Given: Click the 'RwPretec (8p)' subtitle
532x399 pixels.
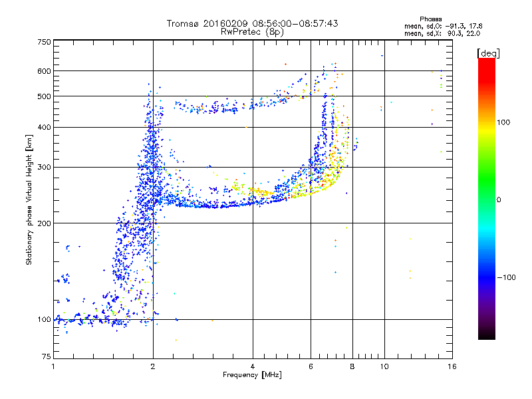Looking at the screenshot, I should coord(252,32).
